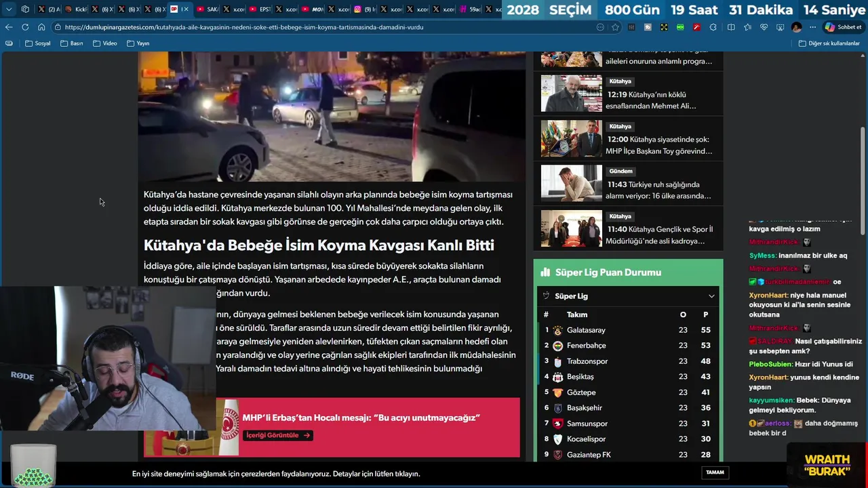Expand the Süper Lig league dropdown
868x488 pixels.
coord(711,296)
